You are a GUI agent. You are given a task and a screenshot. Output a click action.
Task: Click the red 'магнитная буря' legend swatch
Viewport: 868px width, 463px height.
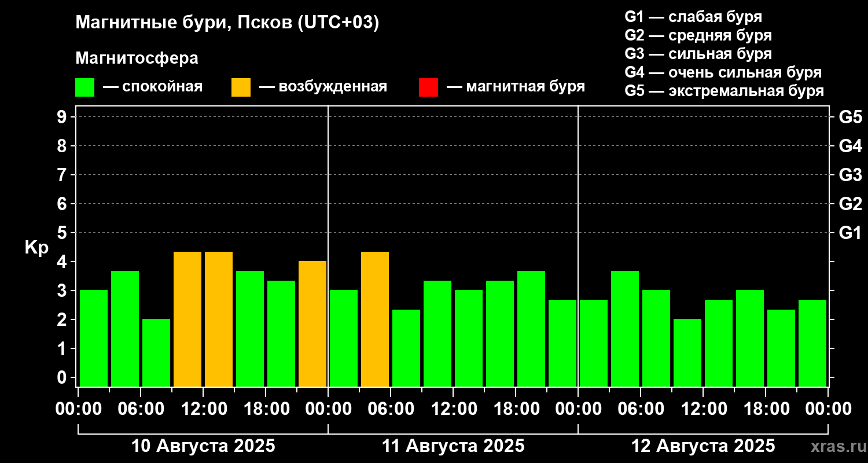pos(428,87)
